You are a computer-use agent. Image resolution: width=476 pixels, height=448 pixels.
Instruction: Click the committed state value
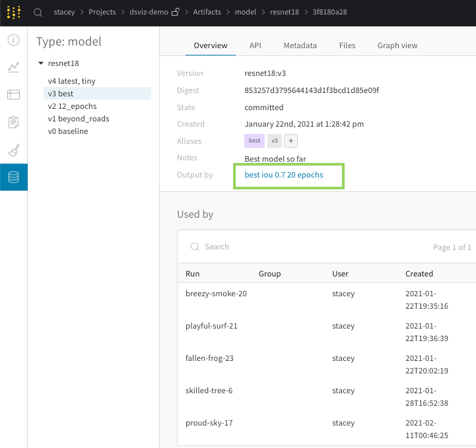click(x=264, y=108)
